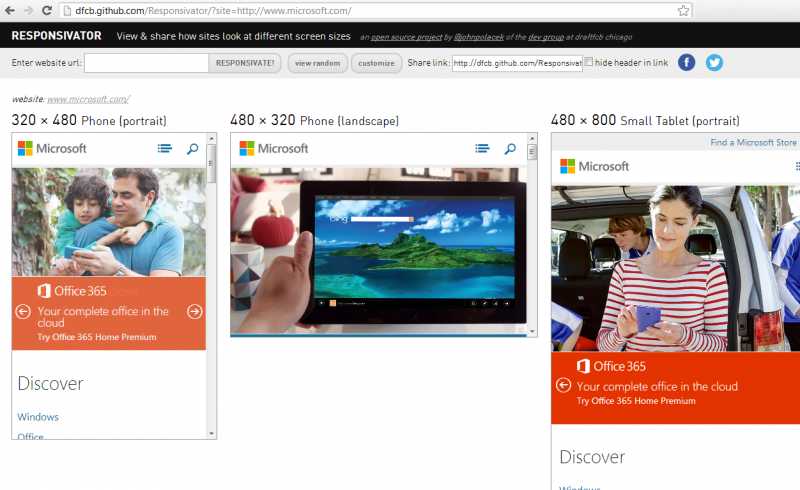Select the Share link text field
Viewport: 800px width, 490px height.
[517, 63]
